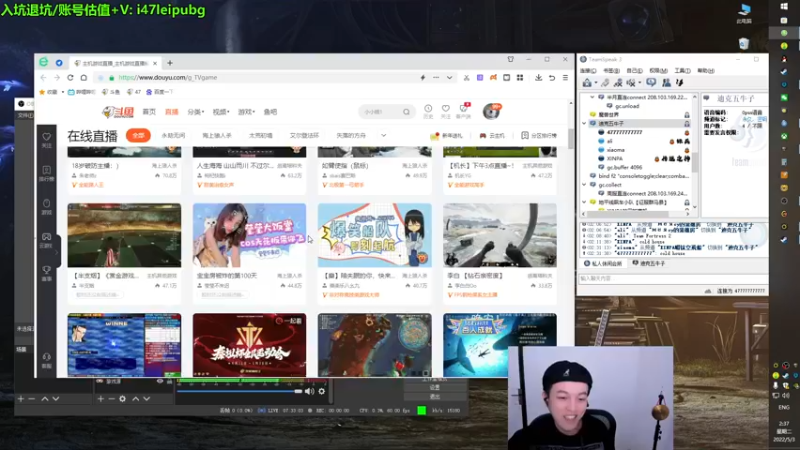Viewport: 800px width, 450px height.
Task: Select the 永劫无间 category tab
Action: pos(173,136)
